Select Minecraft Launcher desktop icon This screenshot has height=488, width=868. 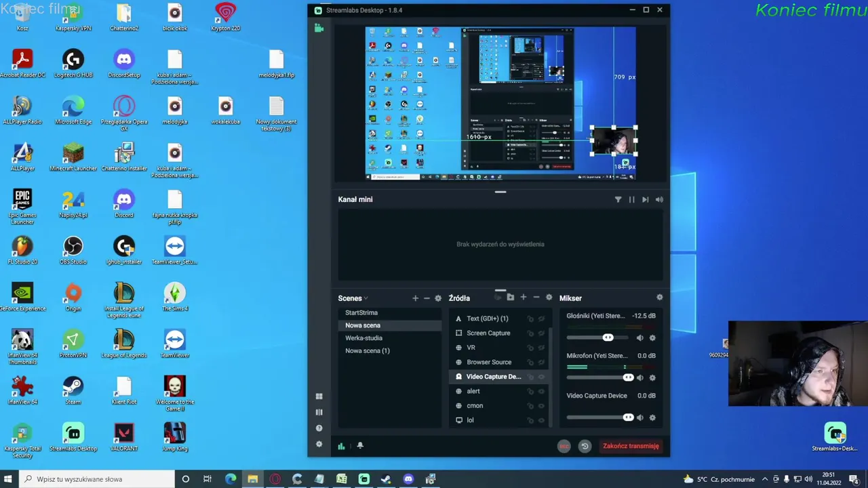pyautogui.click(x=73, y=157)
